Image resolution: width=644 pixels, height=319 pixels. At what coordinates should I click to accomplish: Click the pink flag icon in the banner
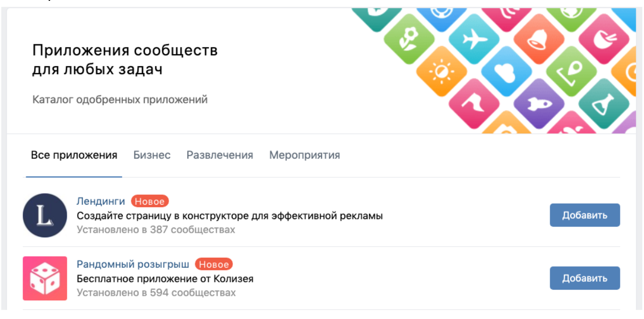(x=474, y=103)
